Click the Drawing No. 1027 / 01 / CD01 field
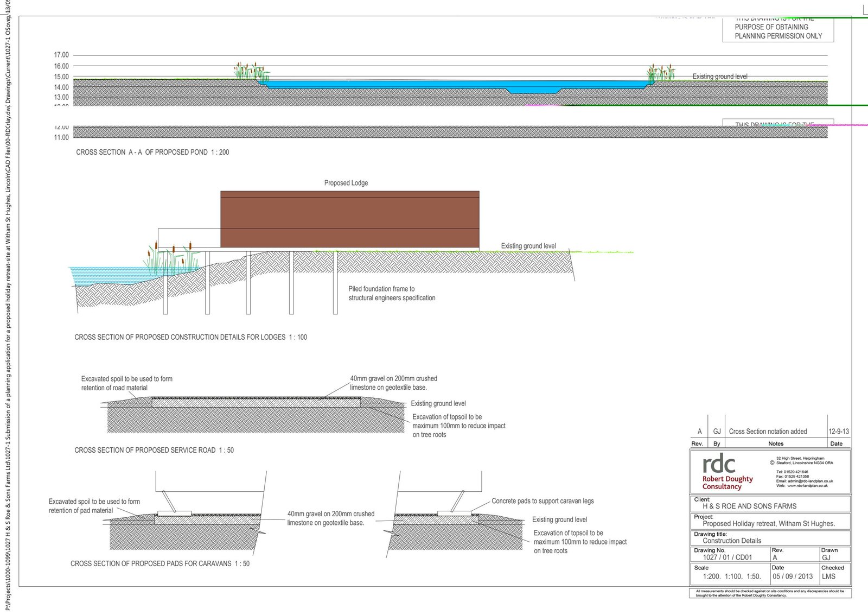This screenshot has height=615, width=868. (727, 557)
